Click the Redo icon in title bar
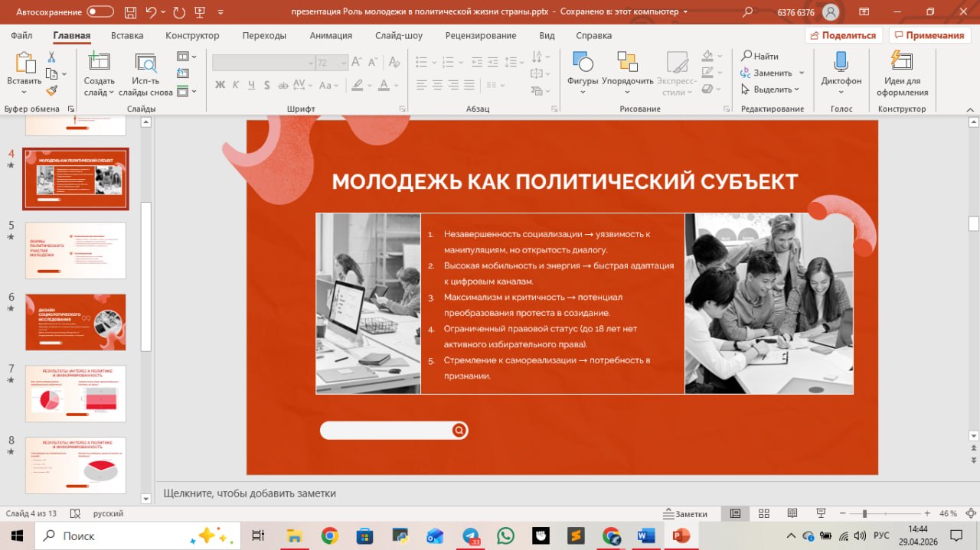 click(179, 11)
